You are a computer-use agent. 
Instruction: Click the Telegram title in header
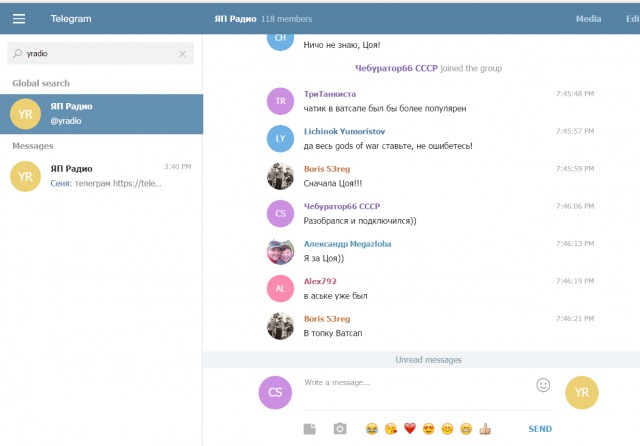click(x=71, y=19)
